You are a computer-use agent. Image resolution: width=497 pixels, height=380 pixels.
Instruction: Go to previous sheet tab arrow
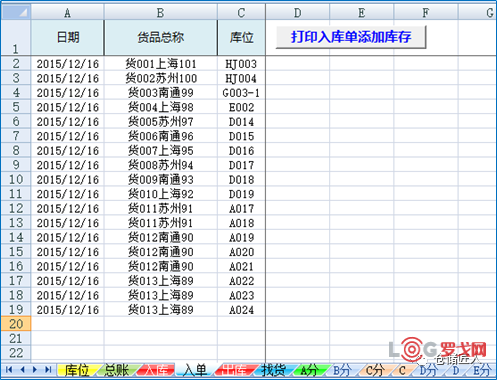(x=23, y=369)
